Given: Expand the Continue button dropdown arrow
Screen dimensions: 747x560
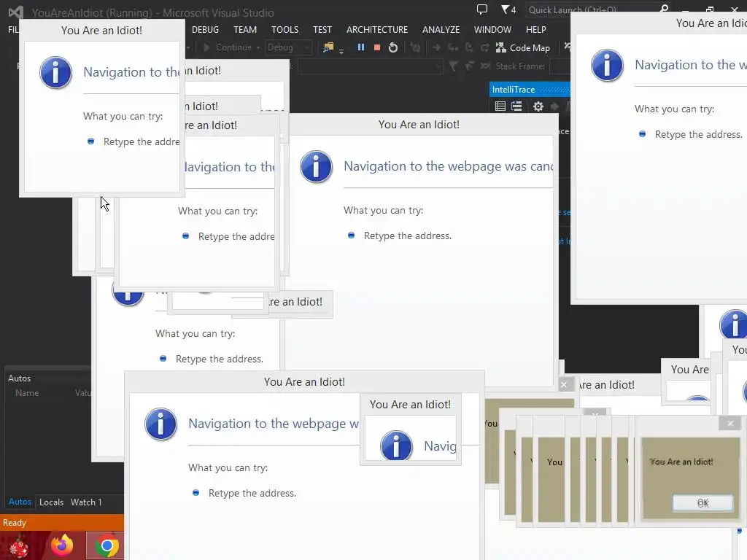Looking at the screenshot, I should (258, 47).
